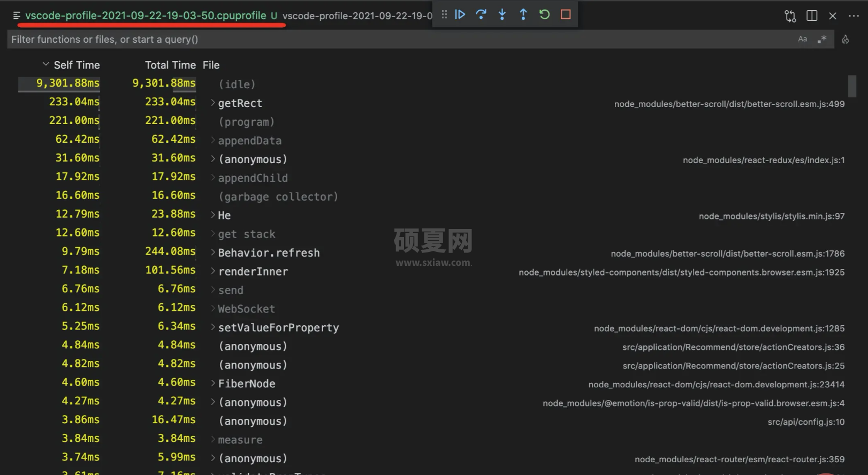Open better-scroll.esm.js:499 file link
Image resolution: width=868 pixels, height=475 pixels.
[x=729, y=104]
